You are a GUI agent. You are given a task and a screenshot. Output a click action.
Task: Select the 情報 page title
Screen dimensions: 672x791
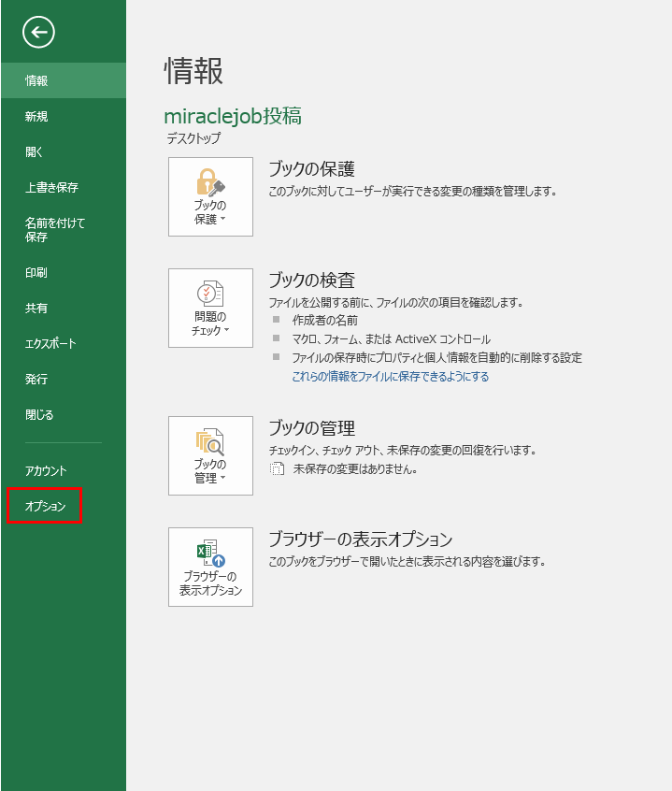[193, 71]
